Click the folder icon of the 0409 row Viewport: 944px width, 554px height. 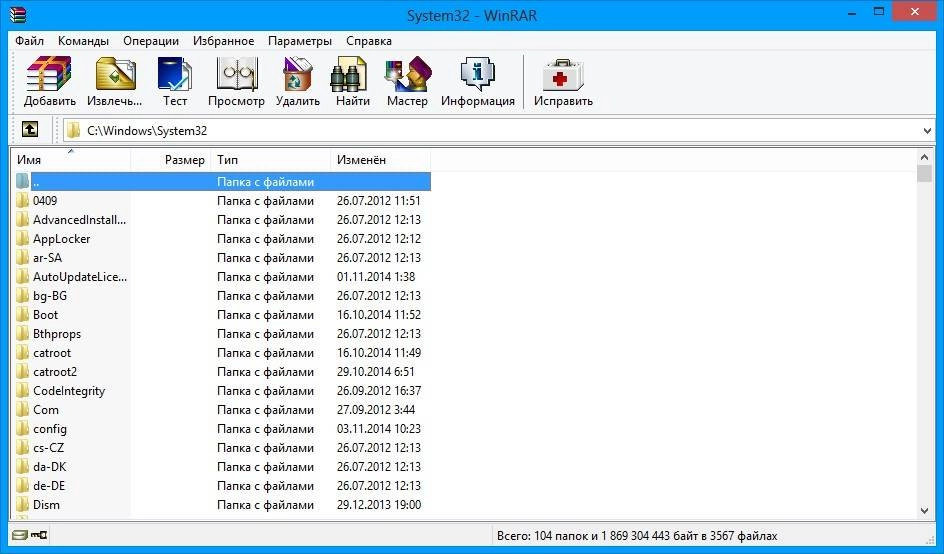(x=22, y=201)
